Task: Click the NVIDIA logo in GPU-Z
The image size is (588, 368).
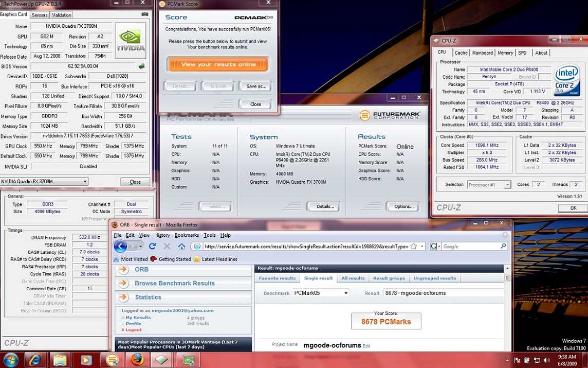Action: (x=131, y=41)
